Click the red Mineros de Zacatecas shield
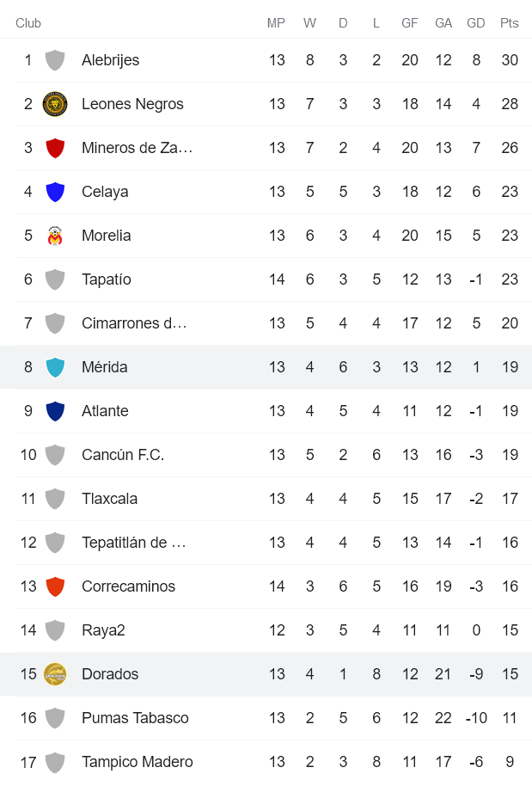 pos(55,148)
